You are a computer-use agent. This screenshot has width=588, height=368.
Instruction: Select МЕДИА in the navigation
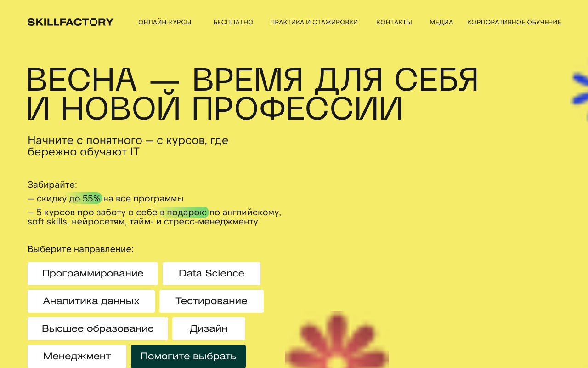[x=441, y=22]
